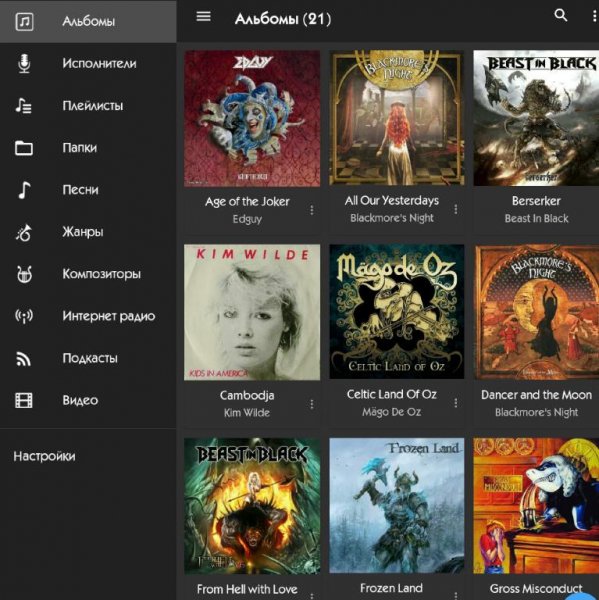Select Альбомы in the sidebar
Screen dimensions: 599x600
click(88, 21)
